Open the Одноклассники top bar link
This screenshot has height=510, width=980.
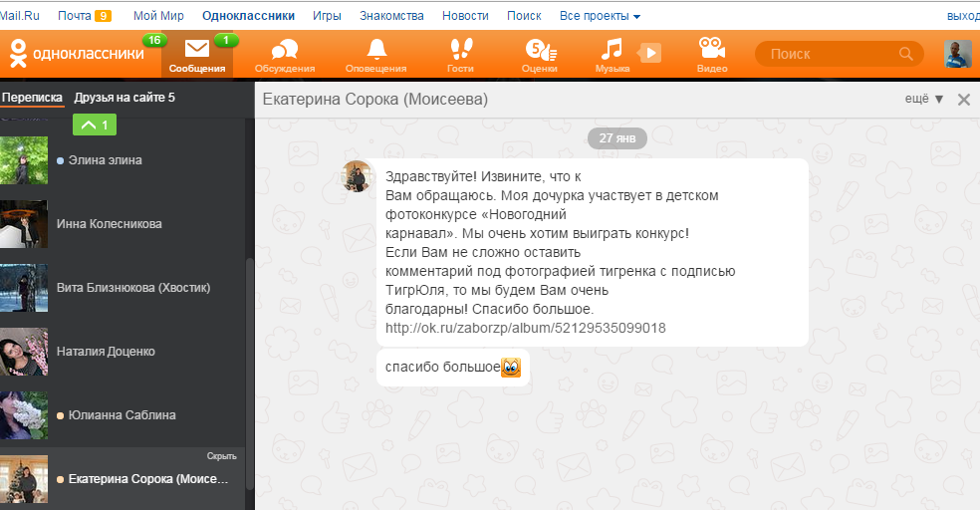click(248, 16)
